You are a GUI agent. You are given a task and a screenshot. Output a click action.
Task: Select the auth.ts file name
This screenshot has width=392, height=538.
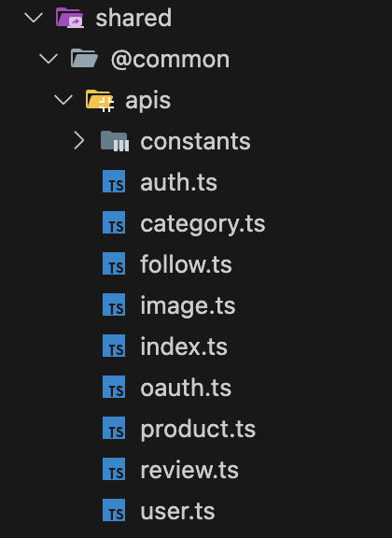point(178,182)
